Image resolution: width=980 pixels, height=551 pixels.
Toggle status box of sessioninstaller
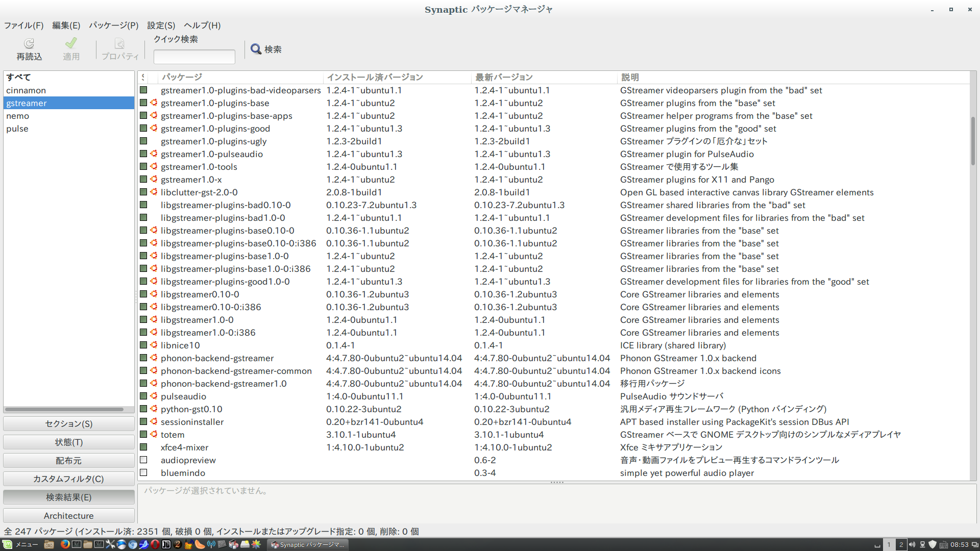click(143, 421)
